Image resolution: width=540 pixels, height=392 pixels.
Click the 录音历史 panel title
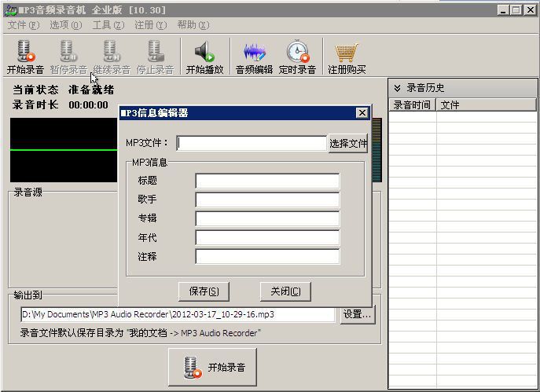coord(425,88)
